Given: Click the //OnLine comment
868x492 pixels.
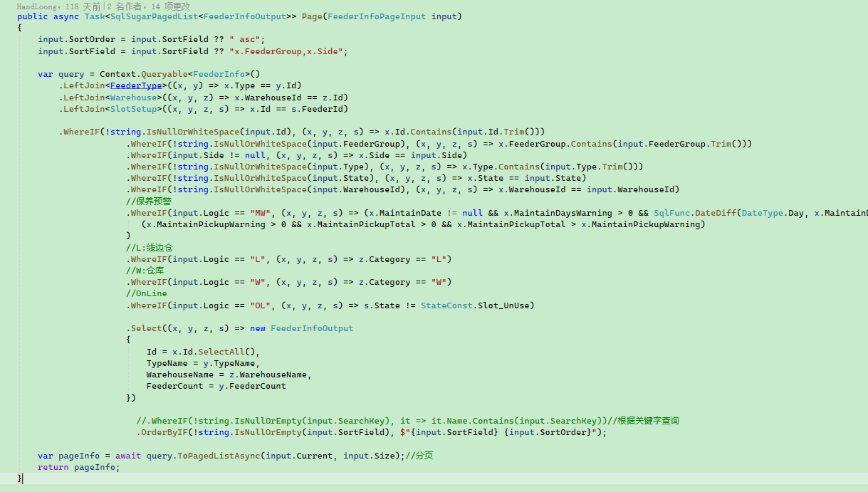Looking at the screenshot, I should click(147, 293).
